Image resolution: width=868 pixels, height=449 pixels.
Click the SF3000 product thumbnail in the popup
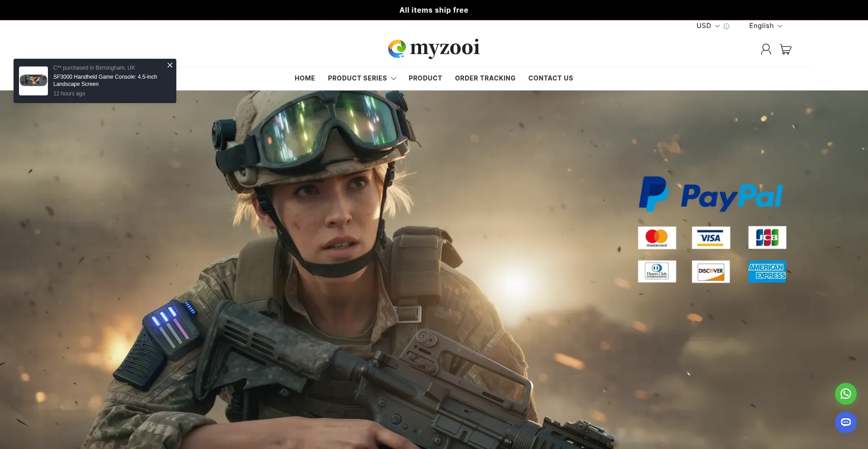tap(33, 80)
